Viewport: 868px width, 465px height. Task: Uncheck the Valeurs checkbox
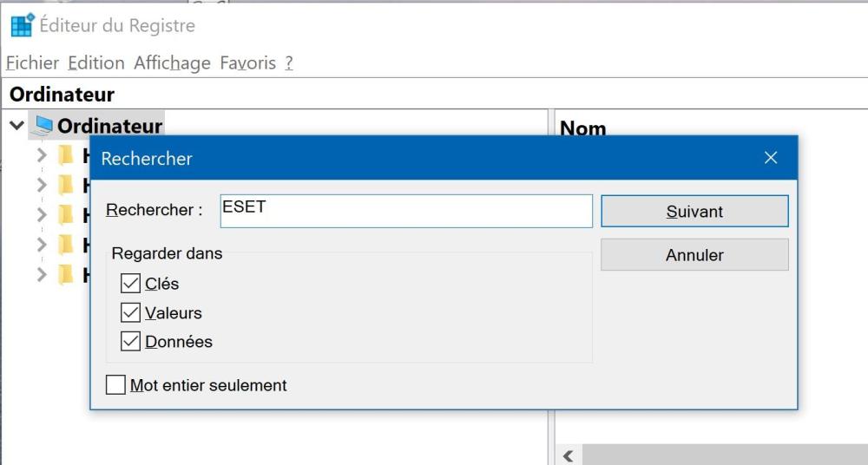point(130,312)
